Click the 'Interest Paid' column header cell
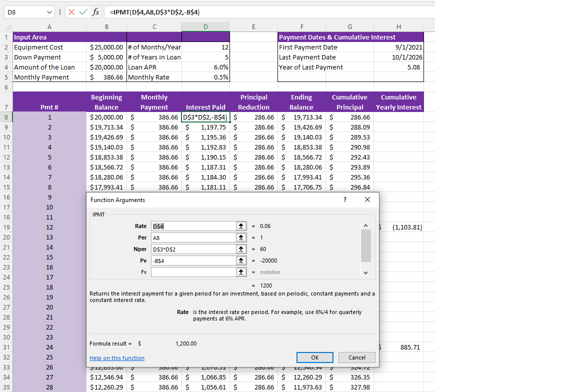 [205, 102]
